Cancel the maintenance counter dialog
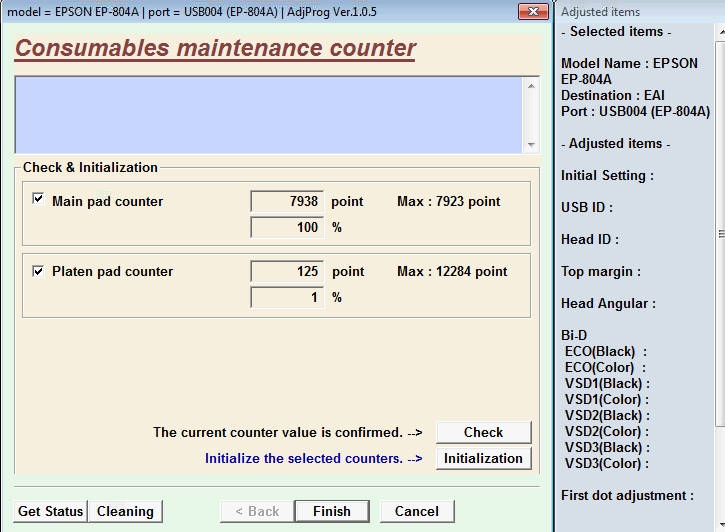Screen dimensions: 725x532 pyautogui.click(x=417, y=511)
